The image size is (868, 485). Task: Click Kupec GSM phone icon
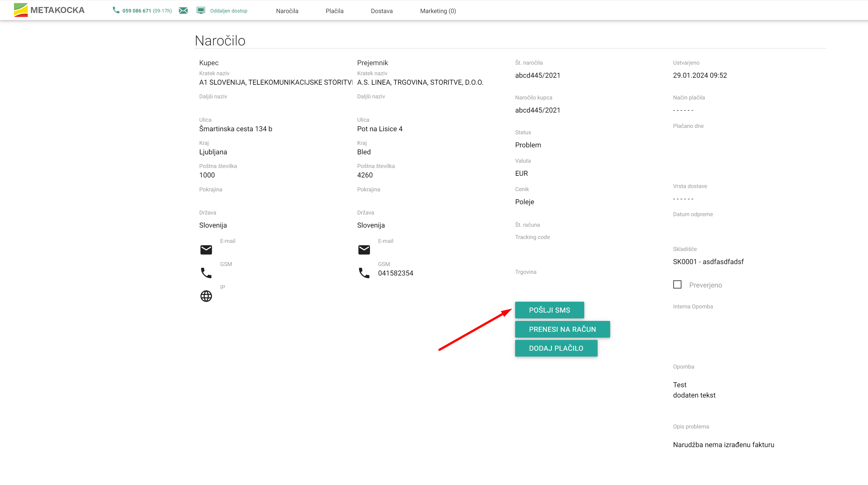coord(206,273)
